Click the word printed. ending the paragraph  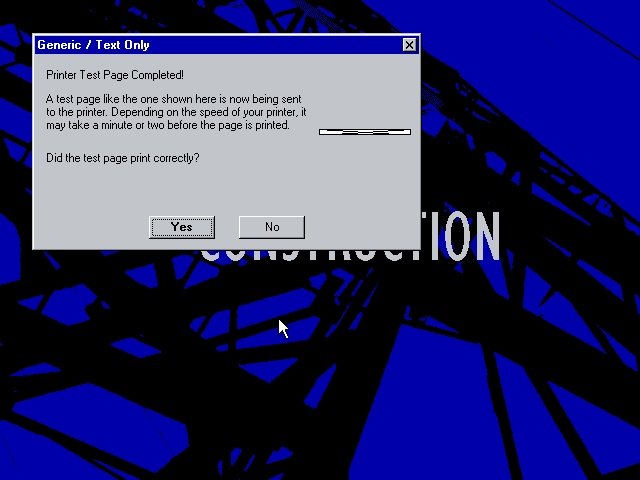[x=272, y=125]
